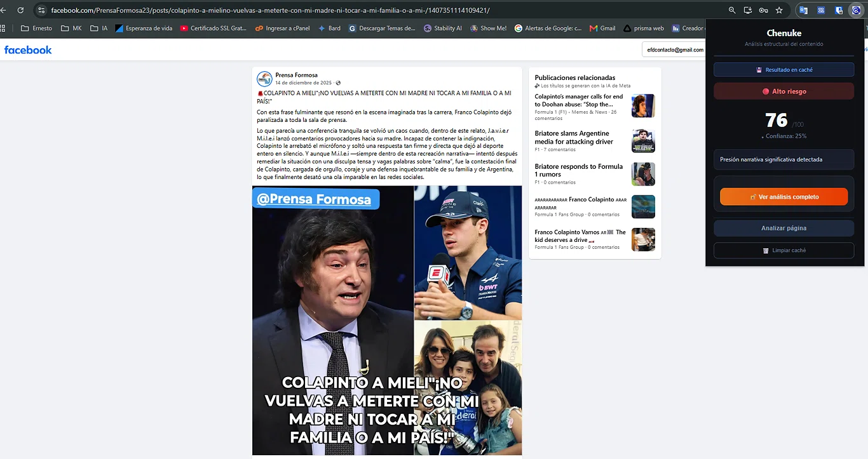Open the Ingresar a cPanel bookmark
868x459 pixels.
(283, 28)
